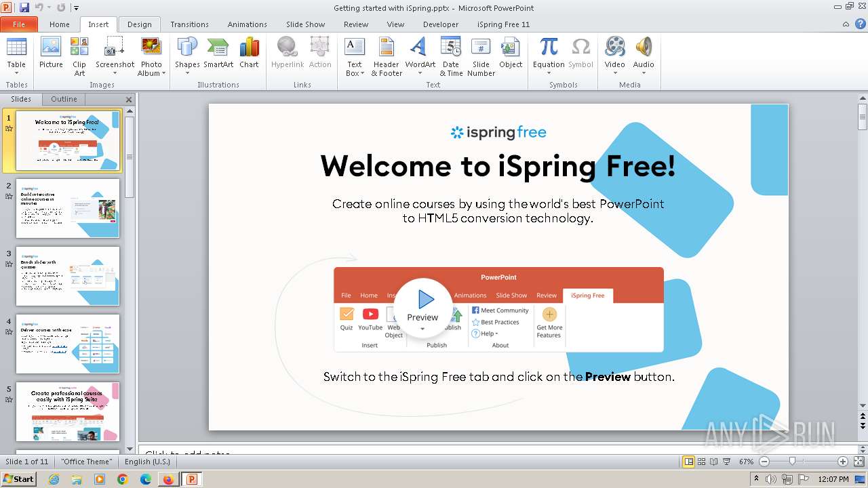Screen dimensions: 868x488
Task: Customize Quick Access Toolbar dropdown
Action: [x=76, y=7]
